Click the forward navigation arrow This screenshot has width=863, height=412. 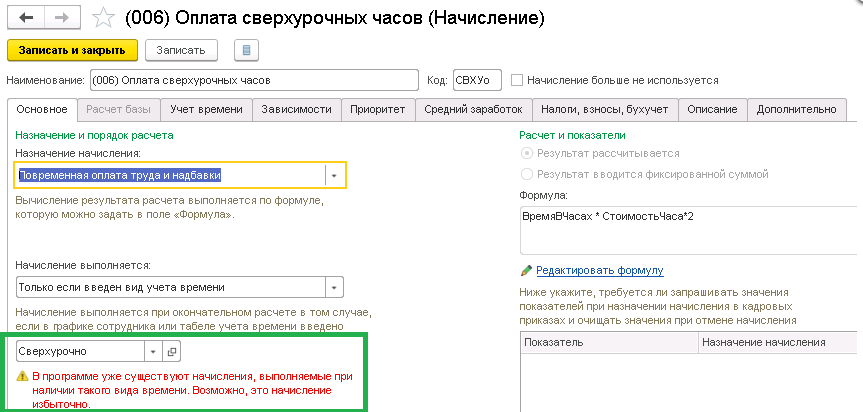click(63, 18)
